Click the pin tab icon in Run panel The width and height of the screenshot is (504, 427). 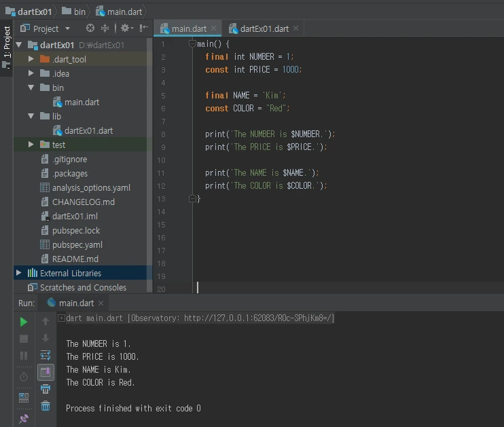24,418
